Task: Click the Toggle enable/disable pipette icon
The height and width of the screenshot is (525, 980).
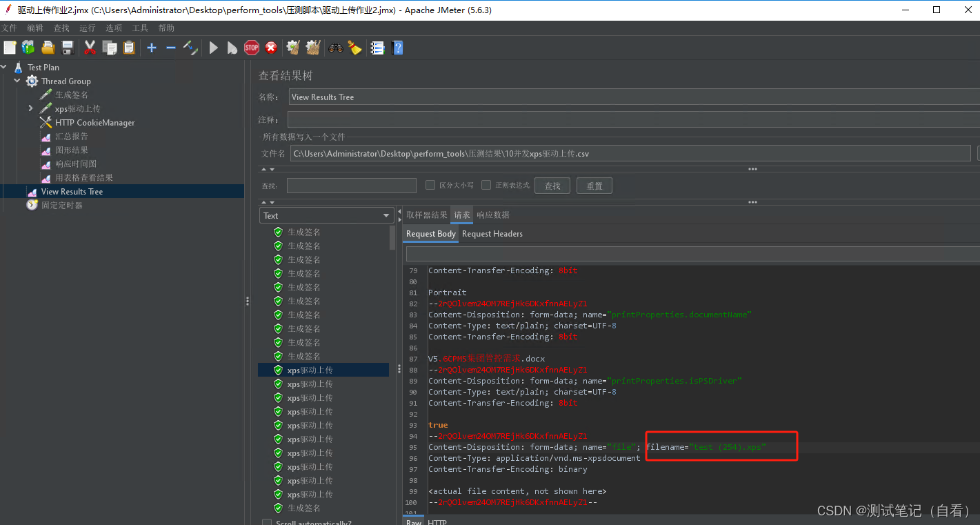Action: coord(191,48)
